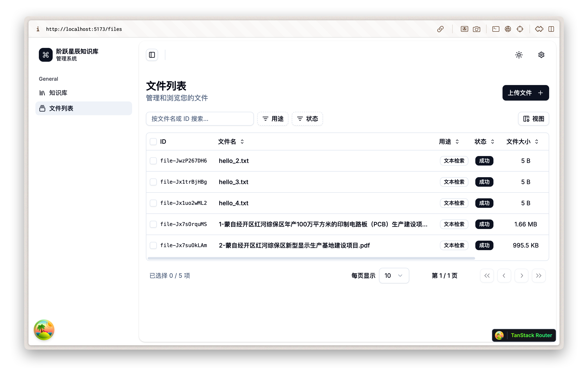
Task: Click the 上传文件 button
Action: tap(525, 93)
